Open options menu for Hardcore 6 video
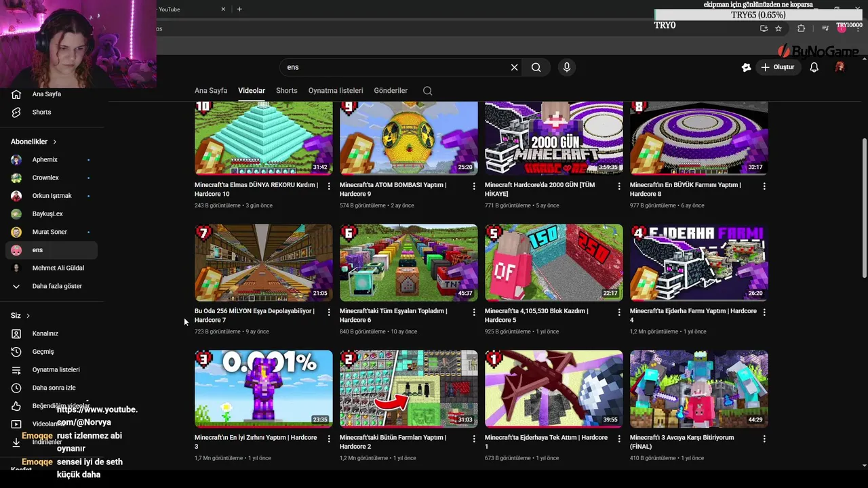 coord(474,312)
